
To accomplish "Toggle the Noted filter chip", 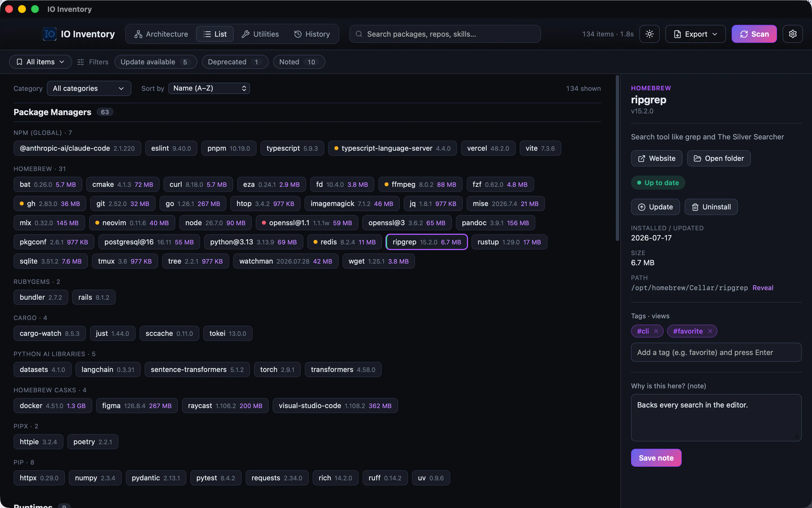I will click(x=299, y=62).
